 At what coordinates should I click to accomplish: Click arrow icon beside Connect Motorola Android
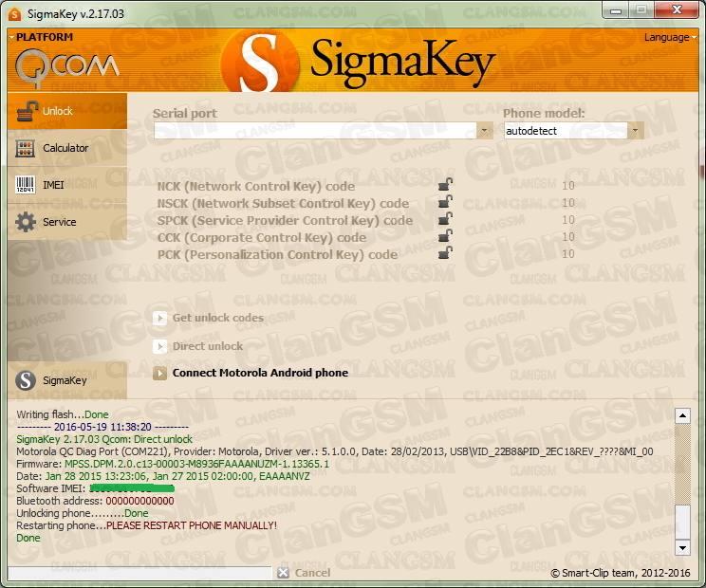coord(159,373)
